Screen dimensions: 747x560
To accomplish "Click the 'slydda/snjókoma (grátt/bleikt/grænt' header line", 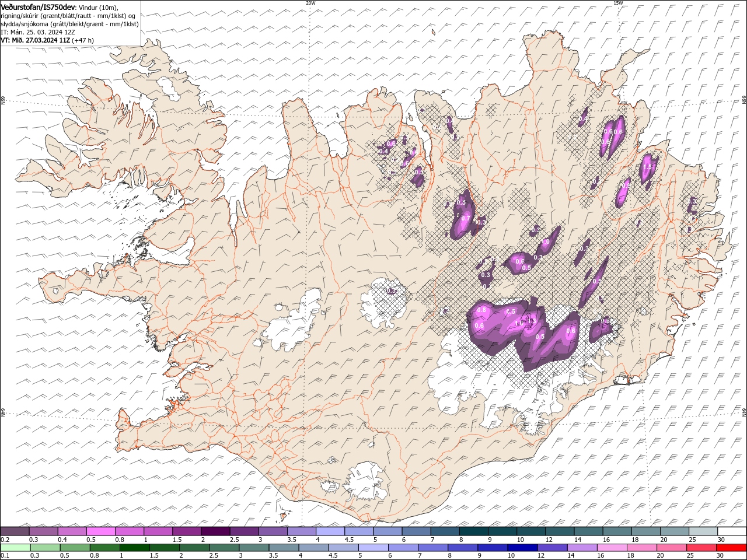I will coord(69,24).
